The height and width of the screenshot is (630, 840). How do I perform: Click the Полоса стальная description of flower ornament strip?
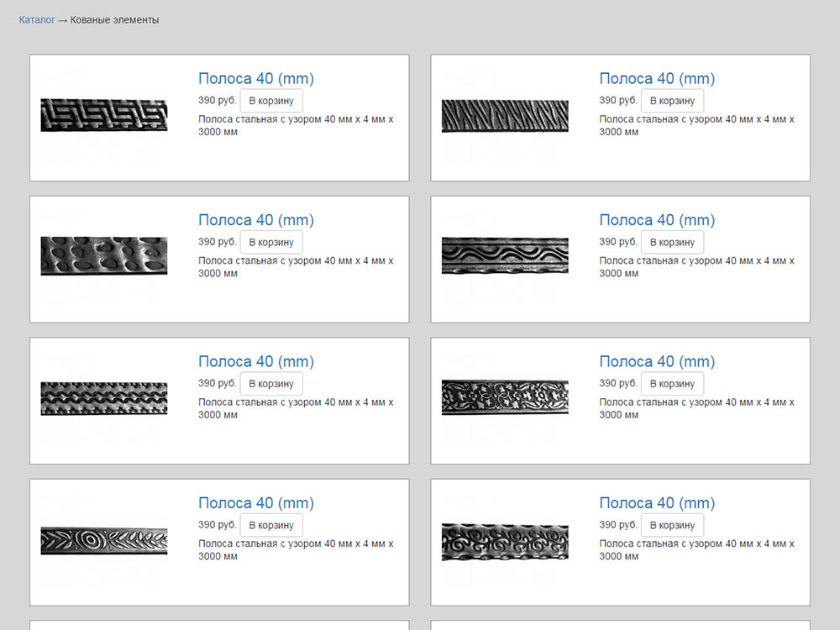click(x=696, y=408)
